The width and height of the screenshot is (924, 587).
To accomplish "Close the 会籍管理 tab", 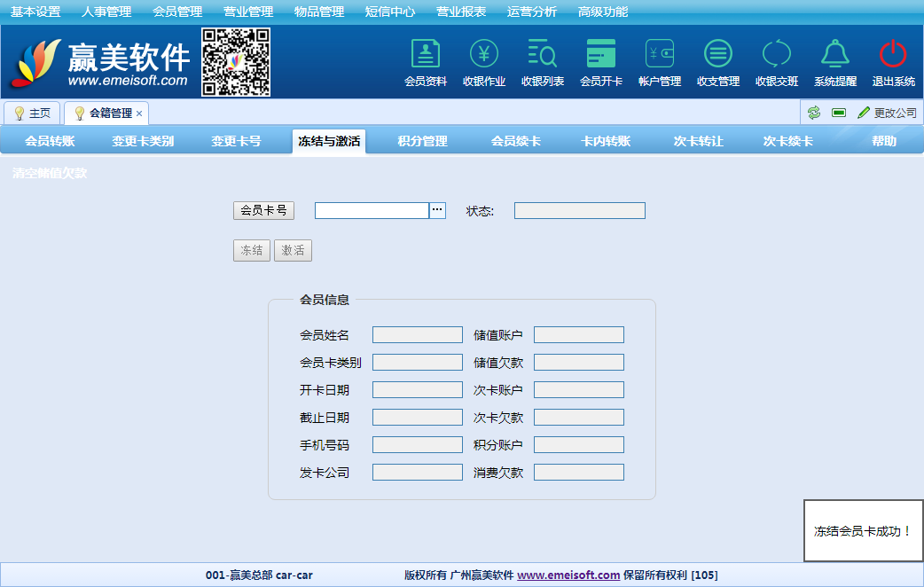I will [x=139, y=113].
